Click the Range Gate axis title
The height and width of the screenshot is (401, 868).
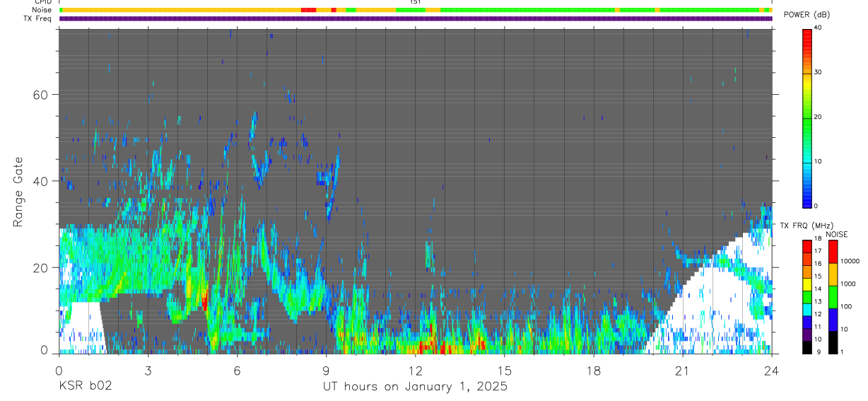tap(18, 192)
